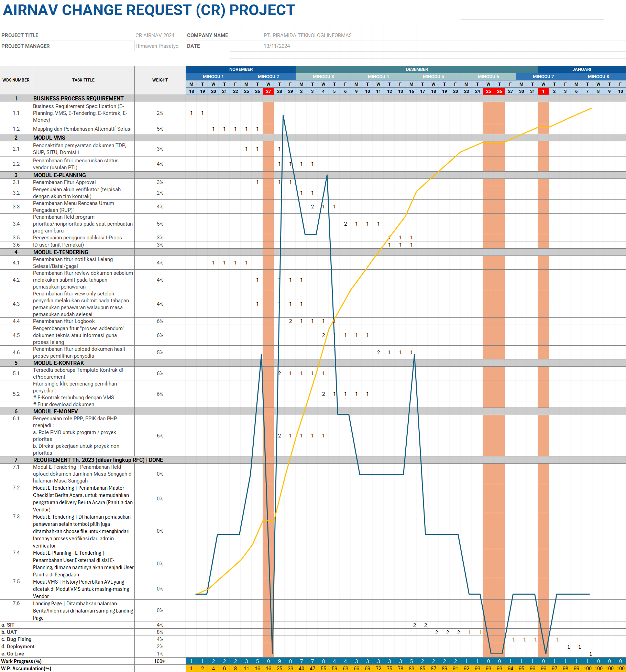Click the NOVEMBER month header
This screenshot has width=626, height=672.
[x=241, y=69]
